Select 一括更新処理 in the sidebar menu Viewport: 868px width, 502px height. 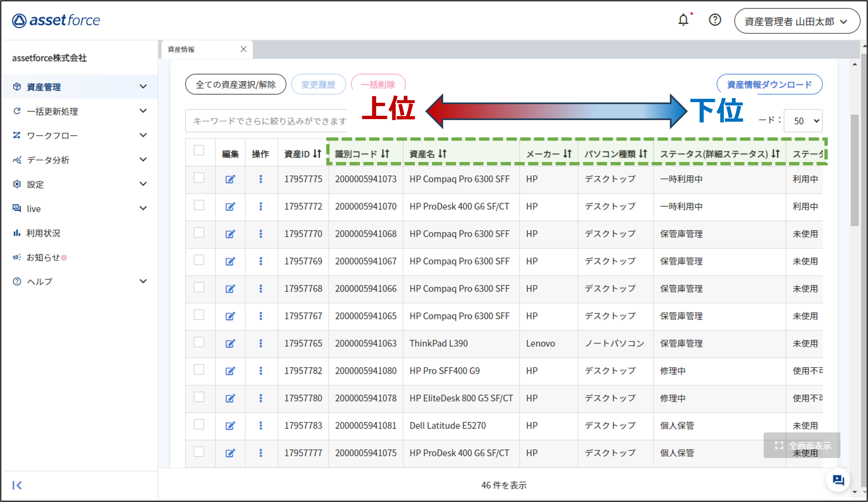coord(52,111)
